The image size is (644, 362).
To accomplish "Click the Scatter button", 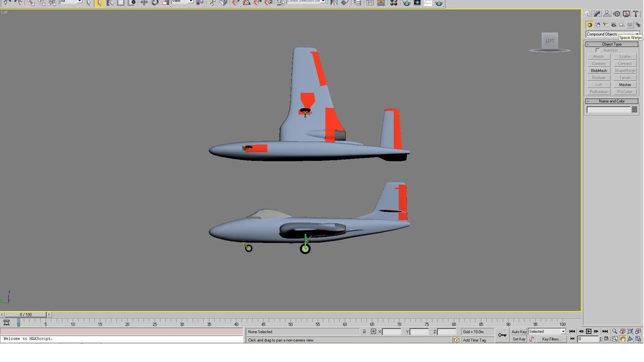I will point(625,57).
